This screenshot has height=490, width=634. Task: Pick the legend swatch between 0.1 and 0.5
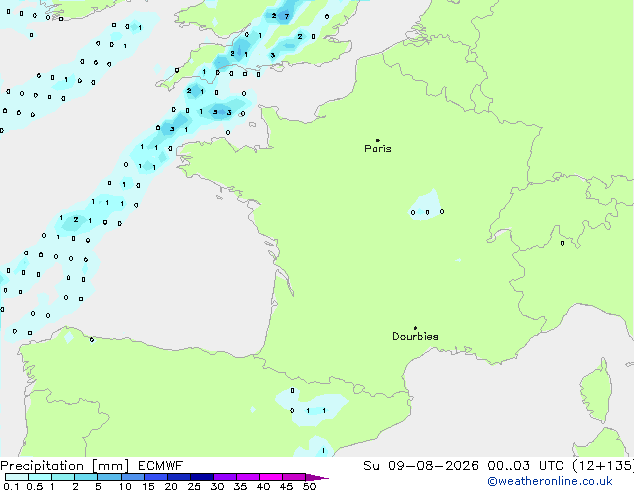(17, 477)
